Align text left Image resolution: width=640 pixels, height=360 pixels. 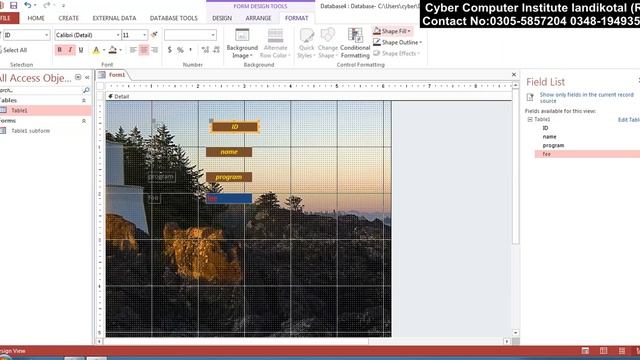pos(133,50)
